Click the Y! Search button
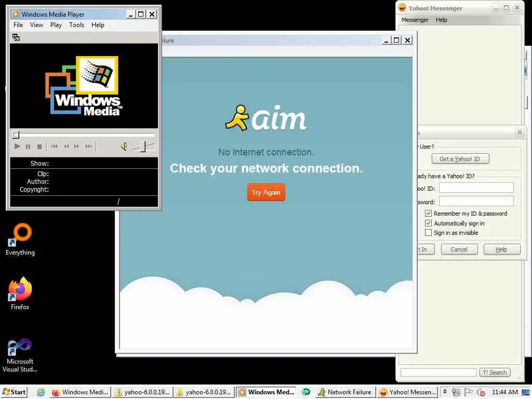Image resolution: width=532 pixels, height=399 pixels. pyautogui.click(x=495, y=373)
